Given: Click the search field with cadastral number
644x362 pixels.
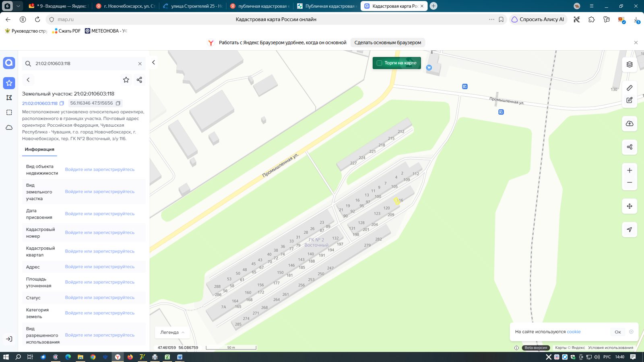Looking at the screenshot, I should pos(84,64).
